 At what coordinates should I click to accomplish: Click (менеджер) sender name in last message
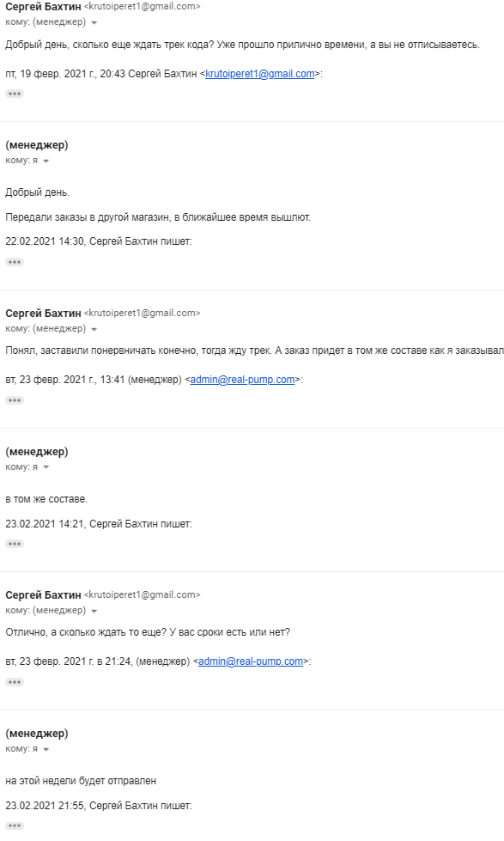pos(37,734)
